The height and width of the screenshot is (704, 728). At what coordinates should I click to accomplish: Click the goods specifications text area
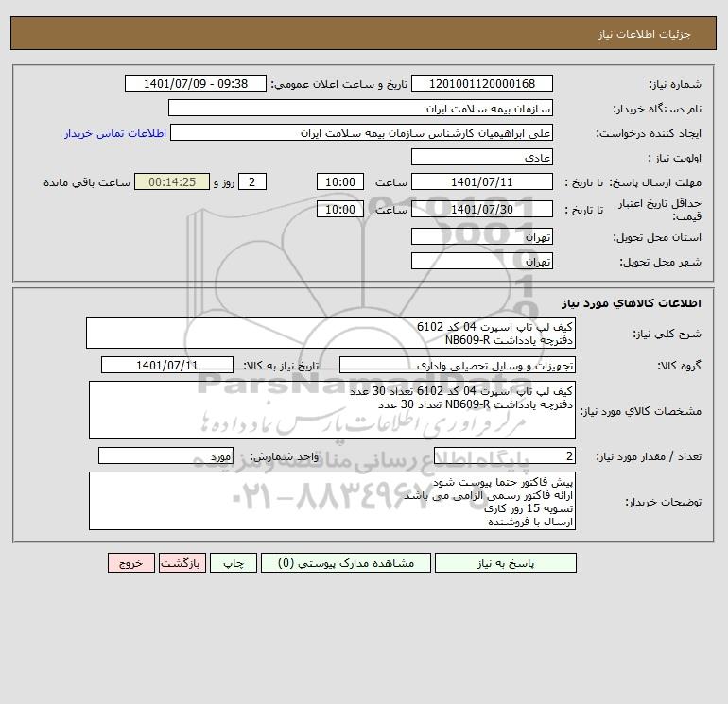[332, 410]
